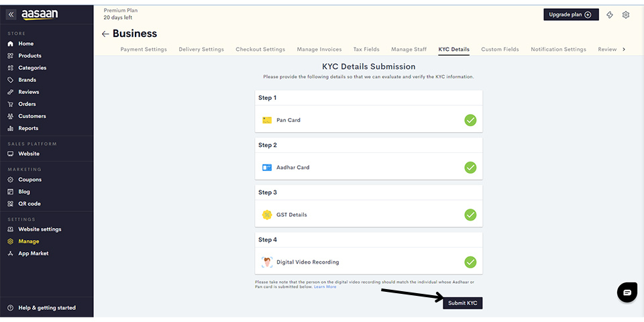Click the KYC Details Submission heading
Image resolution: width=644 pixels, height=322 pixels.
pyautogui.click(x=369, y=66)
